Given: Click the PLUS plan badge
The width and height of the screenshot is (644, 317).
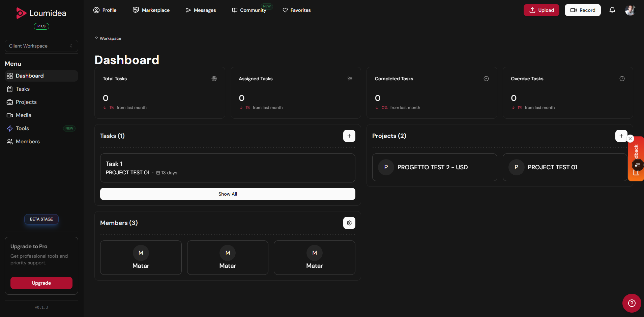Looking at the screenshot, I should (x=41, y=26).
